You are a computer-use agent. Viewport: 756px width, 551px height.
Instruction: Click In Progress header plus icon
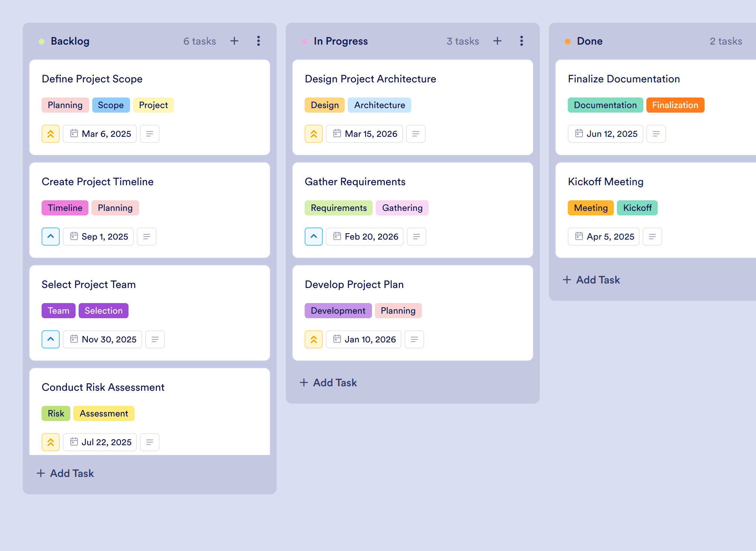point(497,41)
